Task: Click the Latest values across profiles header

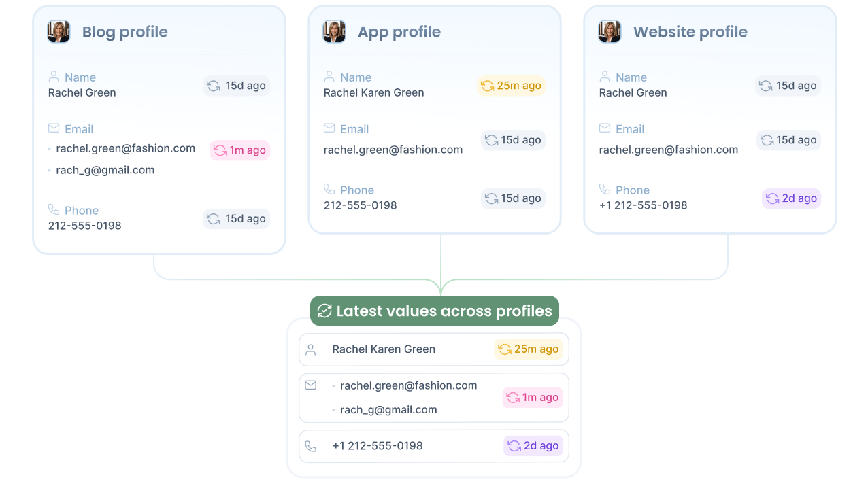Action: click(x=435, y=311)
